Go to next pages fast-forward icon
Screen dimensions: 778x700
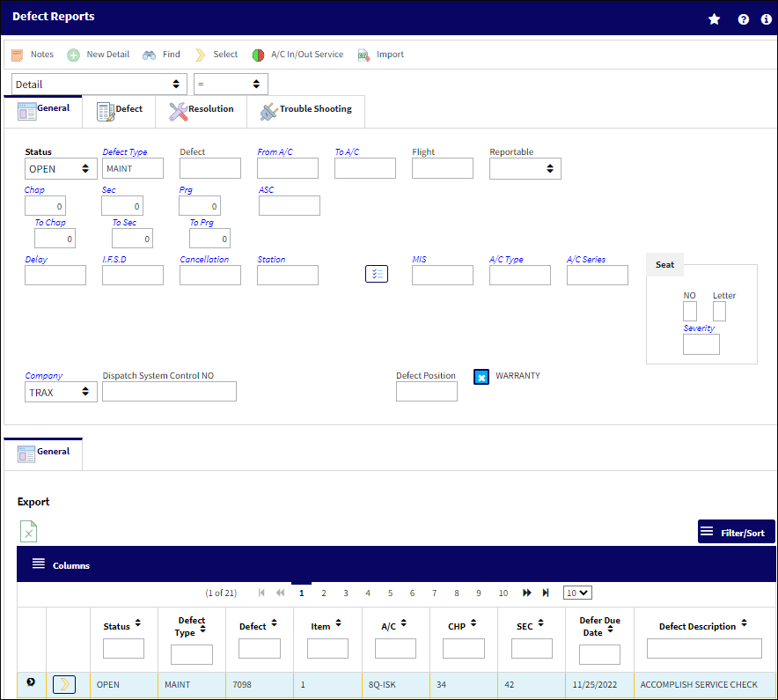tap(526, 593)
